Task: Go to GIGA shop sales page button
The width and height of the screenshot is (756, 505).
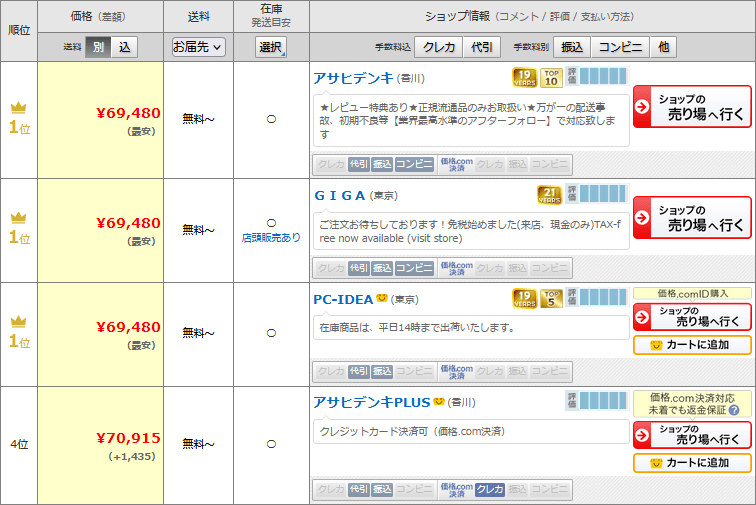Action: click(x=692, y=217)
